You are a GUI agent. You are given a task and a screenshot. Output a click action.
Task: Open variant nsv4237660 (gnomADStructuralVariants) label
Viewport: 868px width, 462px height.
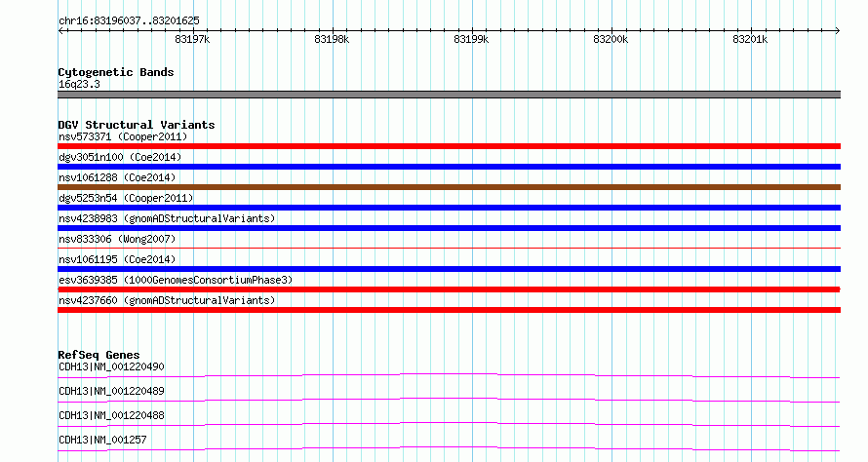(167, 300)
